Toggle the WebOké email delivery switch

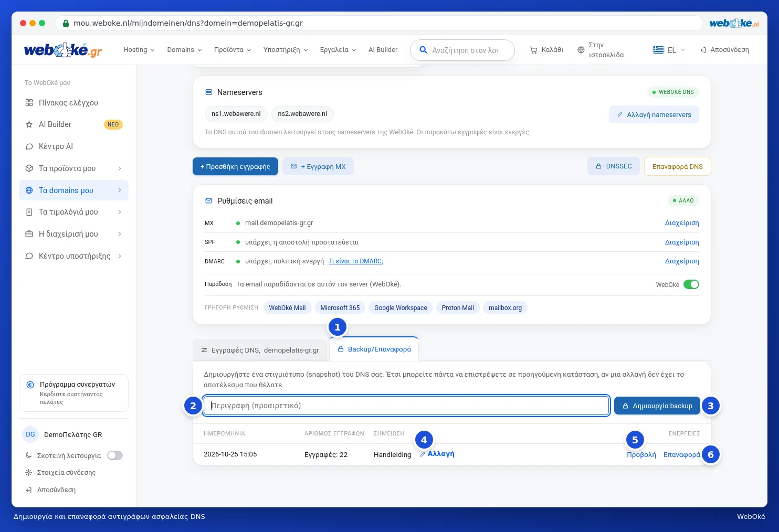pyautogui.click(x=691, y=284)
